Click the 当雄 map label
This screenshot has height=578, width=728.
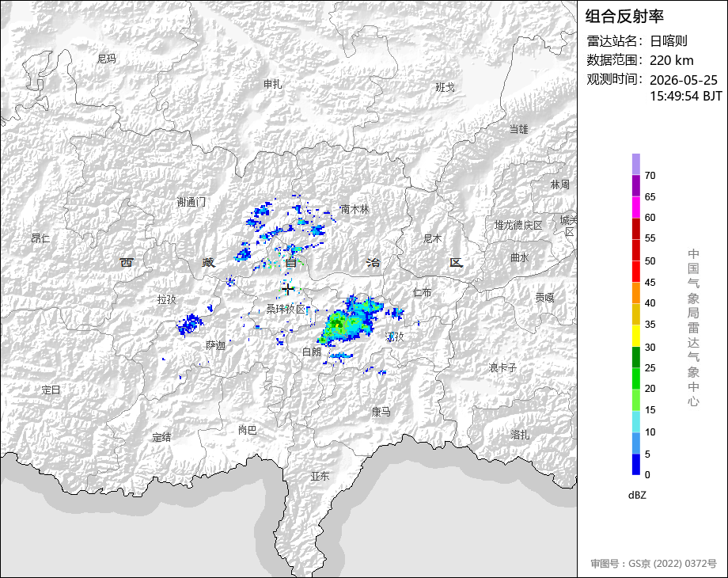[518, 129]
